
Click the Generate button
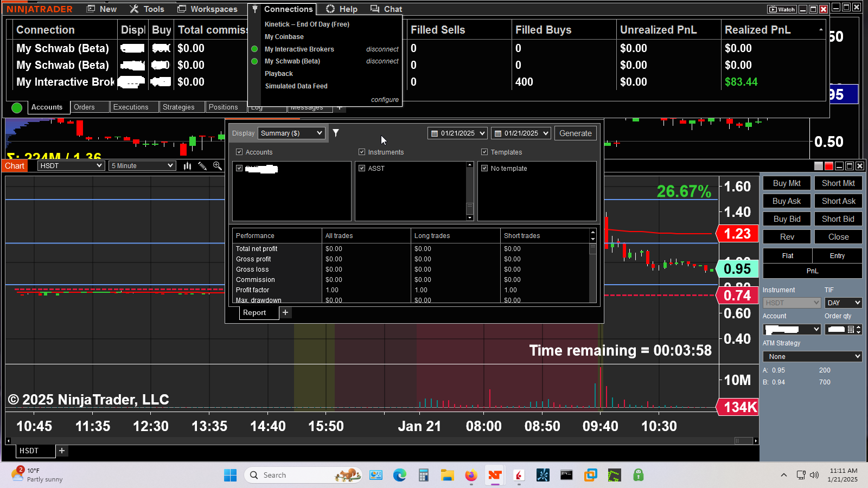[576, 133]
